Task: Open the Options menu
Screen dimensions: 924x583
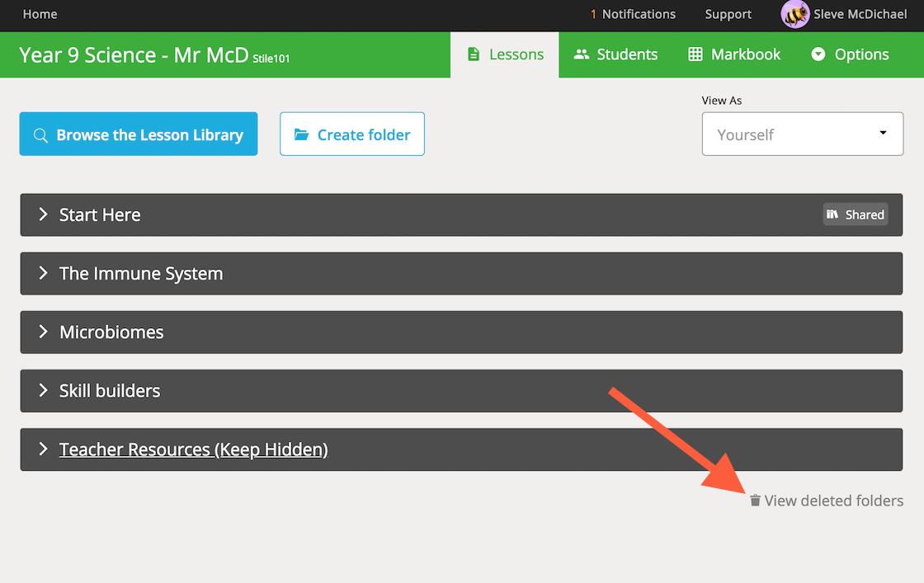Action: pos(850,54)
